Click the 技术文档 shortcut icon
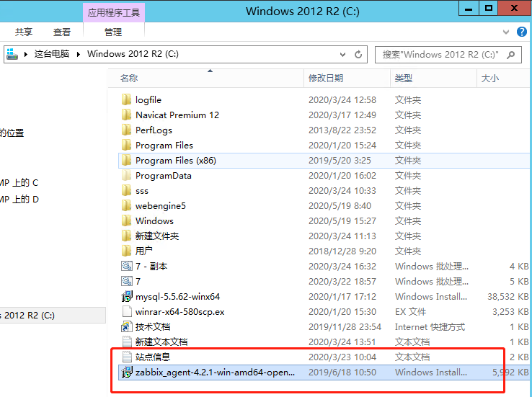532x397 pixels. [x=127, y=327]
